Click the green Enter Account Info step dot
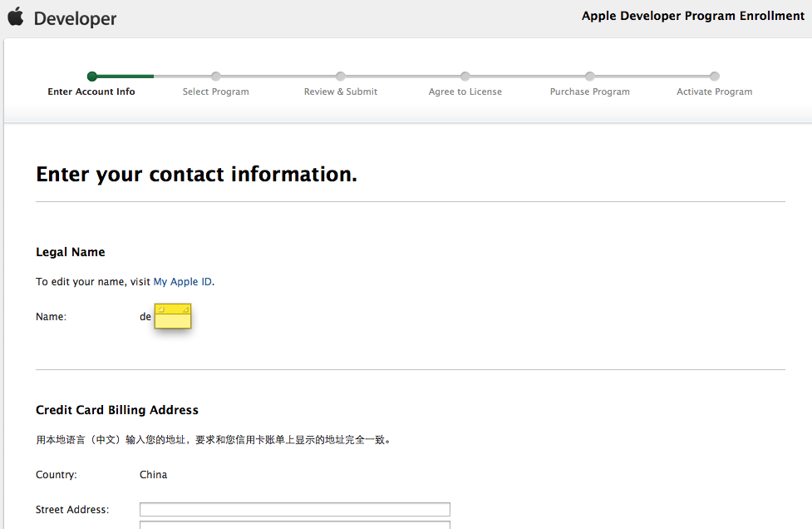The width and height of the screenshot is (812, 529). (91, 77)
